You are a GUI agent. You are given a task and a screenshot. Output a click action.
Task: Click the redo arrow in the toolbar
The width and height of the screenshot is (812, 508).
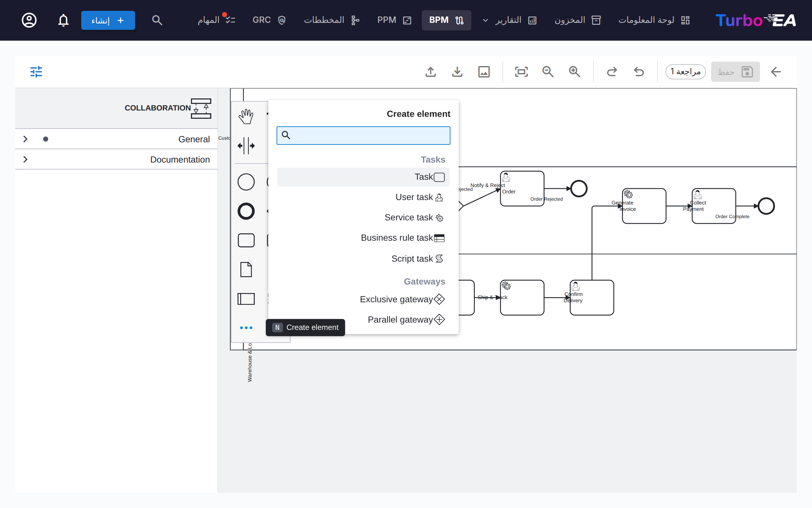(x=612, y=71)
